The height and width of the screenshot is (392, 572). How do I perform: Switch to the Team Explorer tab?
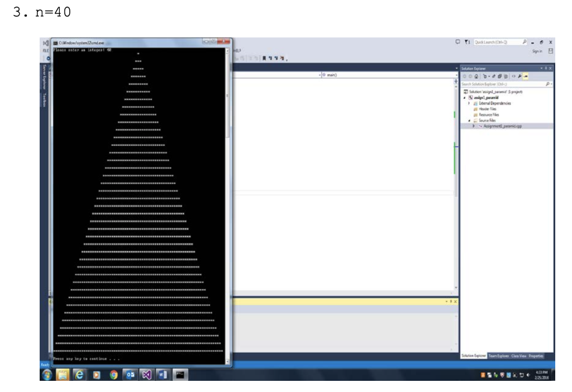tap(499, 356)
